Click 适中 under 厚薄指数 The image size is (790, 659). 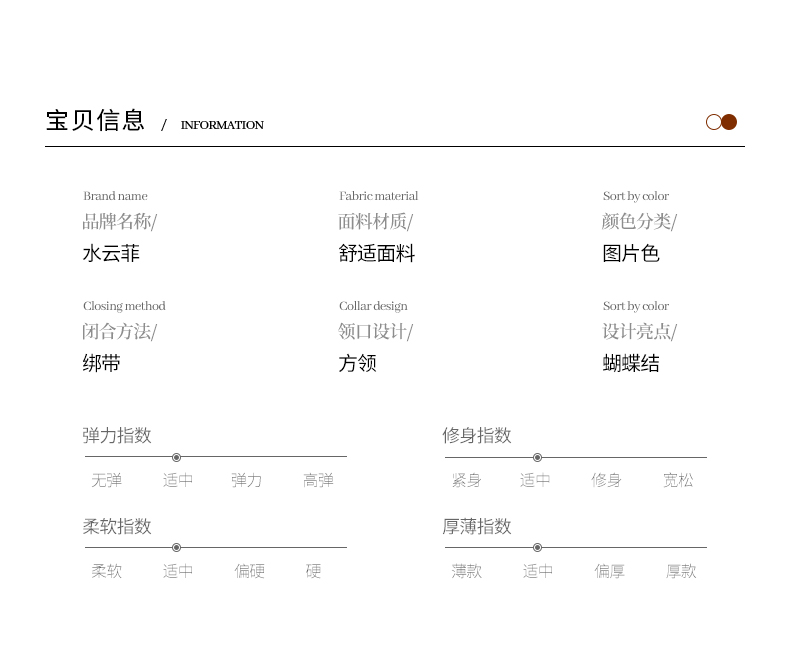538,571
